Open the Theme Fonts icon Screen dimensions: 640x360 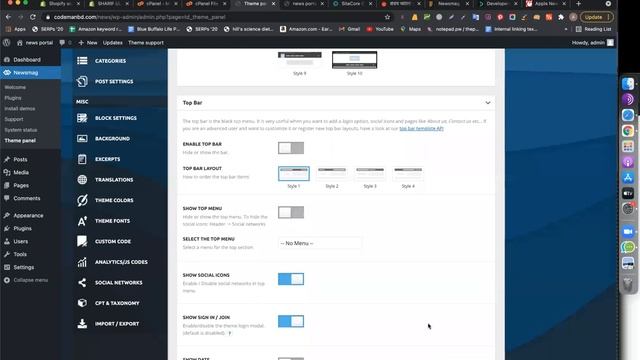pos(82,221)
